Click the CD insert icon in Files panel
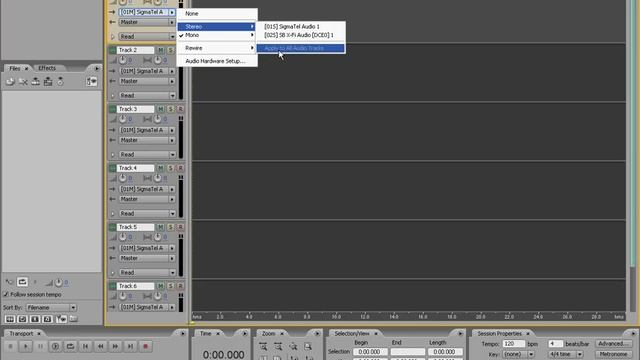This screenshot has width=640, height=360. (x=60, y=82)
